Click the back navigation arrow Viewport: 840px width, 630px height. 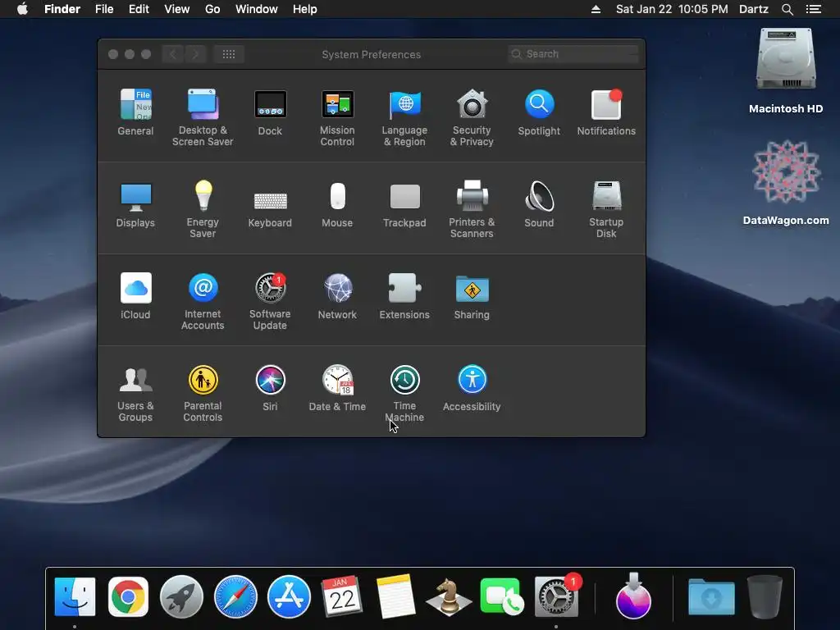click(x=172, y=54)
